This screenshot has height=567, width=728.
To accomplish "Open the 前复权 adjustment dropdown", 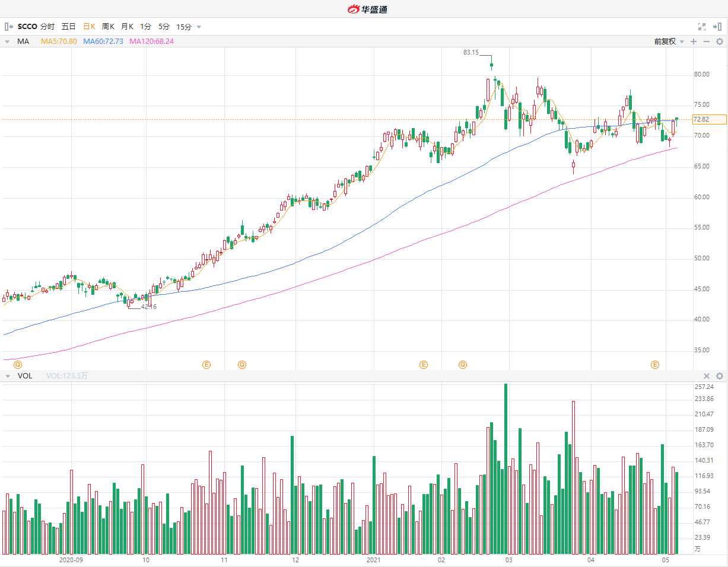I will click(x=669, y=42).
